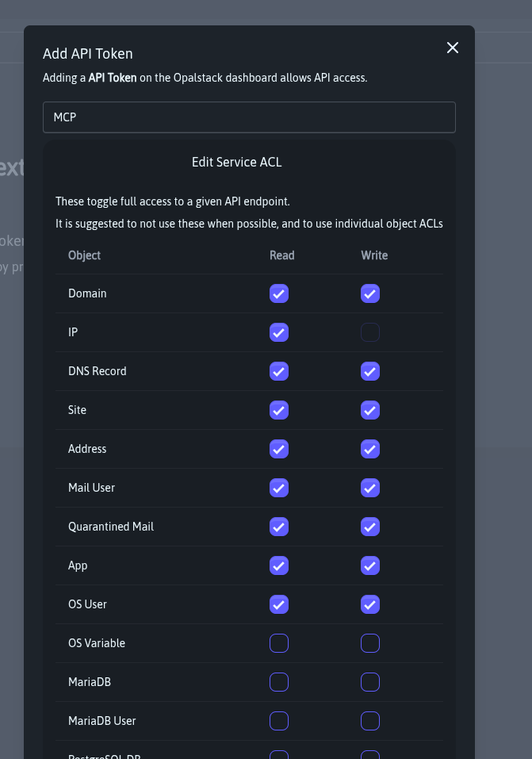532x759 pixels.
Task: Enable Read access for OS Variable
Action: 279,643
